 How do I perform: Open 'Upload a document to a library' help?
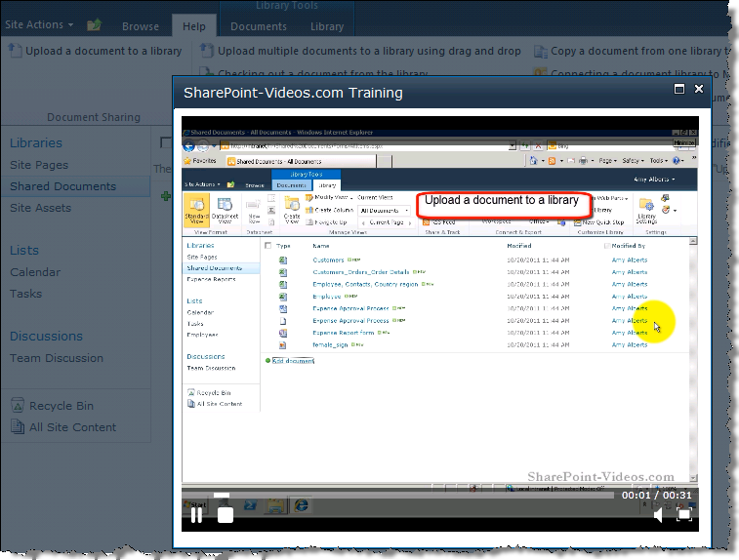[103, 51]
